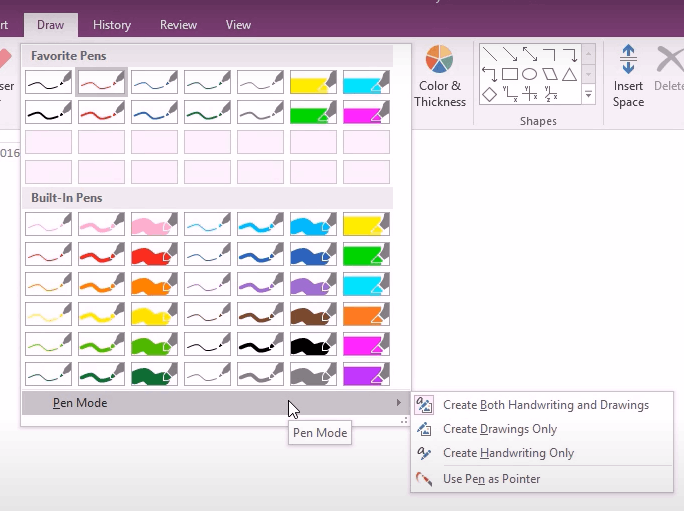Select thick red built-in marker

(154, 254)
